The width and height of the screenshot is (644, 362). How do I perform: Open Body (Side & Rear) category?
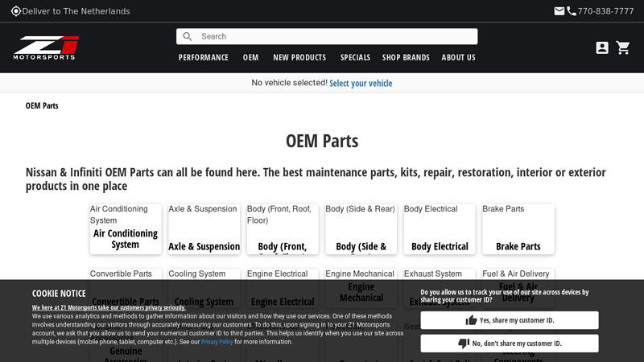[x=361, y=229]
